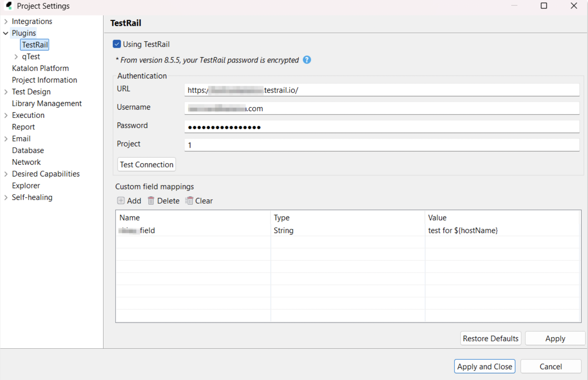Select the Execution label in tree
This screenshot has height=380, width=588.
coord(28,115)
